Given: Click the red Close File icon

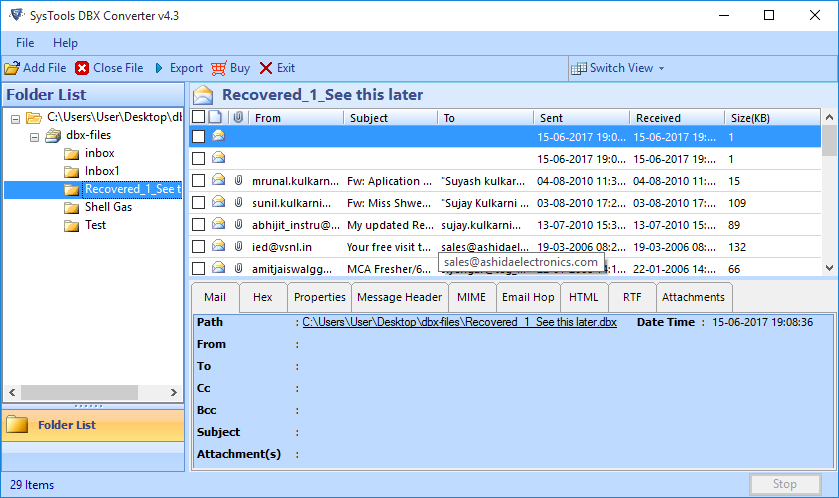Looking at the screenshot, I should click(x=82, y=68).
